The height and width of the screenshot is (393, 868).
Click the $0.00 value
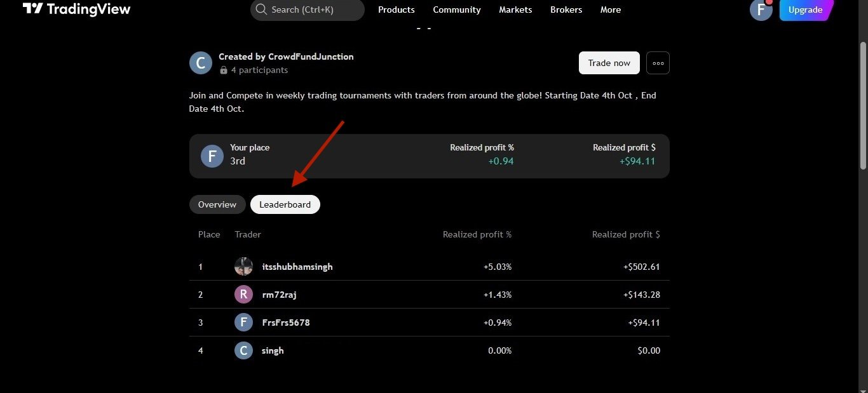pyautogui.click(x=649, y=350)
